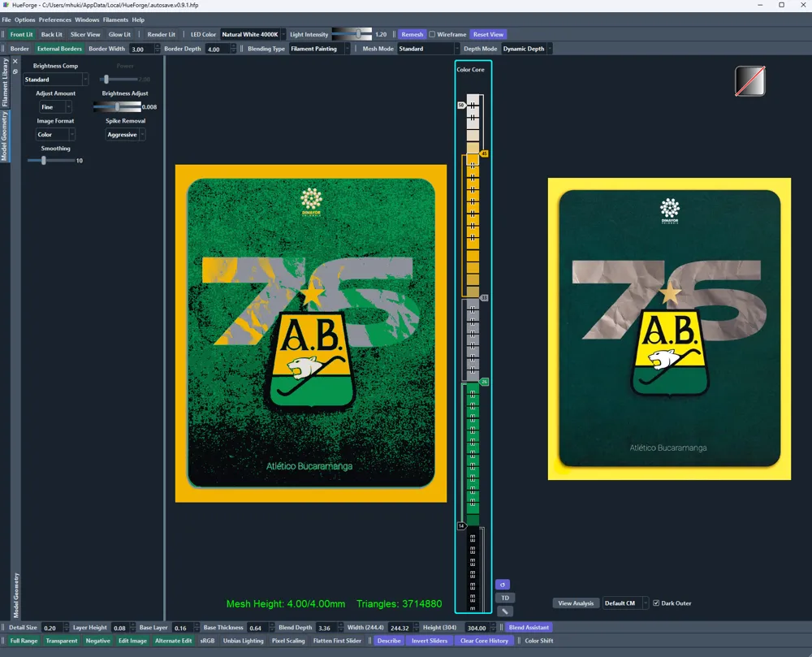Switch to Filament Library side tab
The width and height of the screenshot is (812, 657).
5,82
